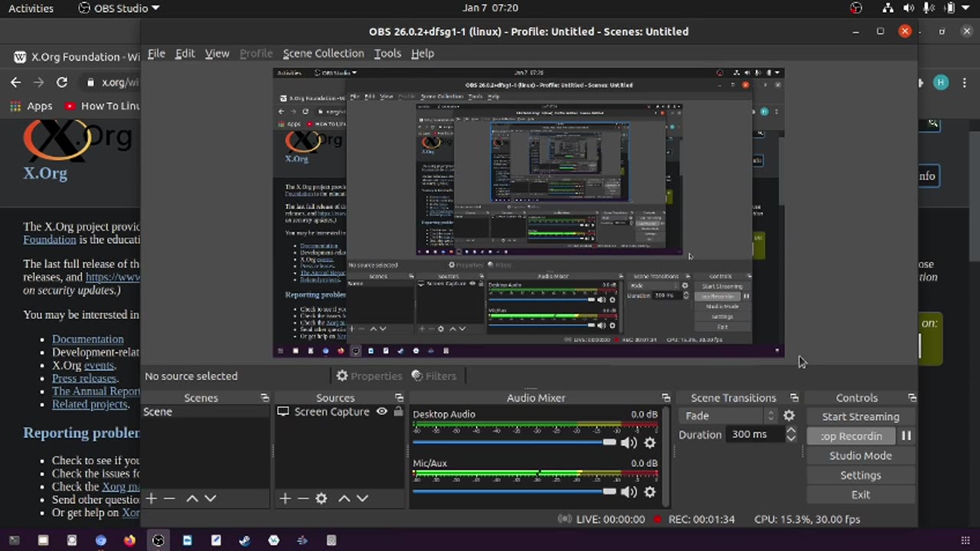This screenshot has width=980, height=551.
Task: Open the browser three-dot menu
Action: 963,82
